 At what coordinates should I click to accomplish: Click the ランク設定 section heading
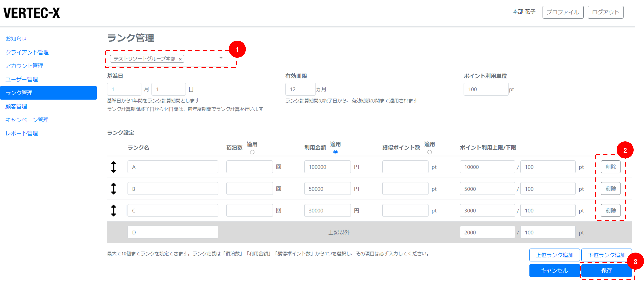pos(120,133)
